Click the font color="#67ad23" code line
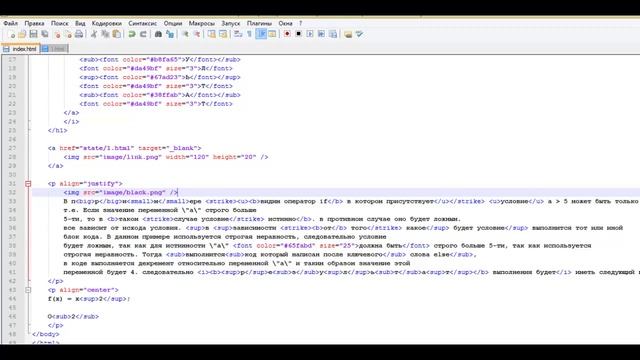This screenshot has height=360, width=640. (x=160, y=77)
